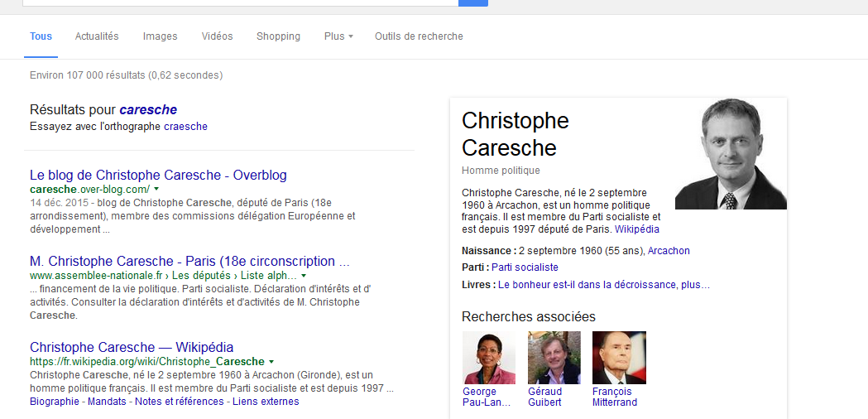Open François Mitterrand name link
868x419 pixels.
click(x=615, y=397)
